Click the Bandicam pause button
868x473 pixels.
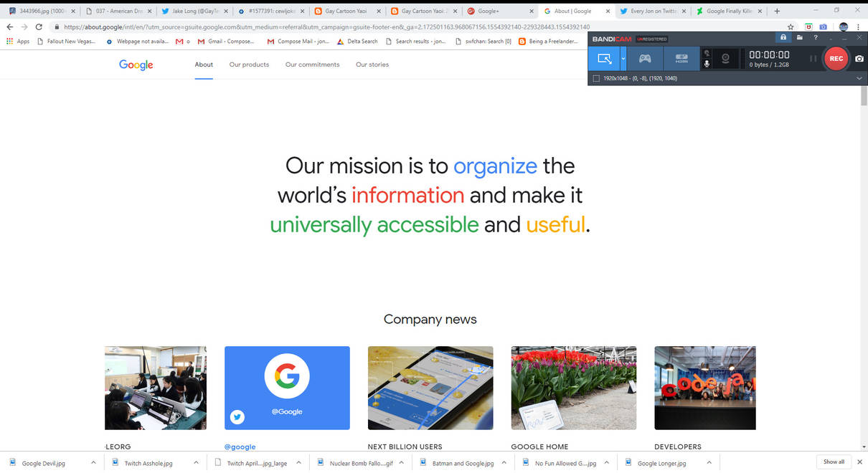coord(813,59)
